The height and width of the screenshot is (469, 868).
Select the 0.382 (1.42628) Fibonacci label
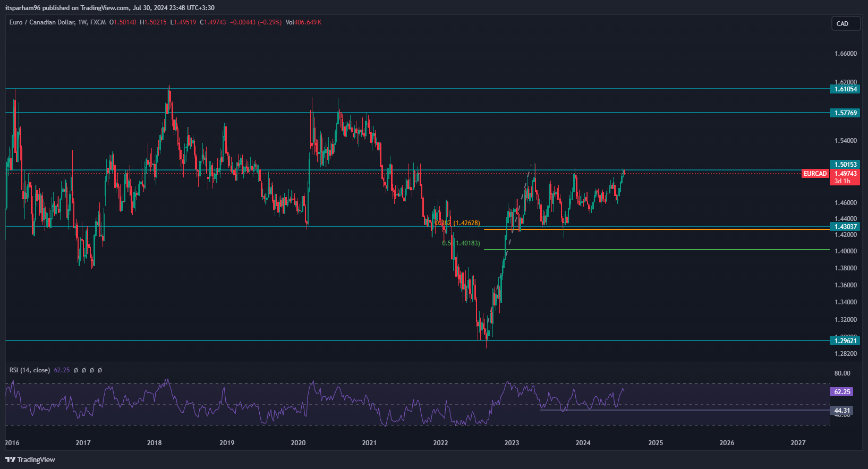(x=457, y=223)
